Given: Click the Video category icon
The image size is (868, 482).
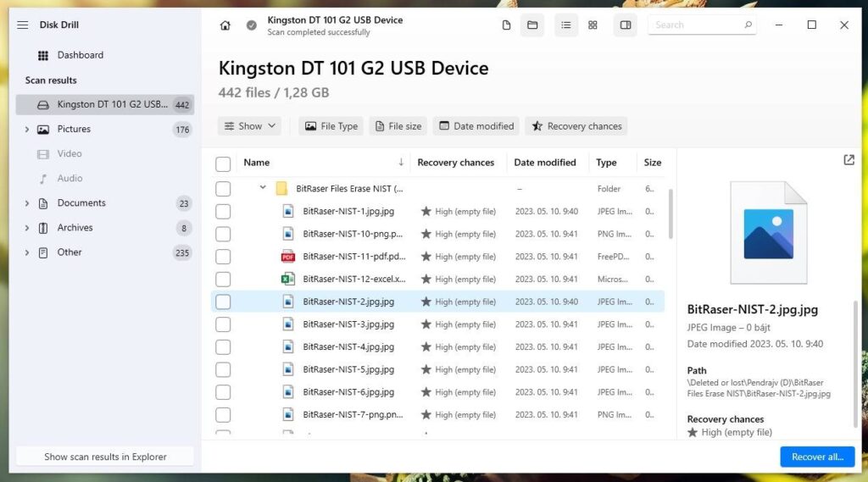Looking at the screenshot, I should [x=42, y=154].
